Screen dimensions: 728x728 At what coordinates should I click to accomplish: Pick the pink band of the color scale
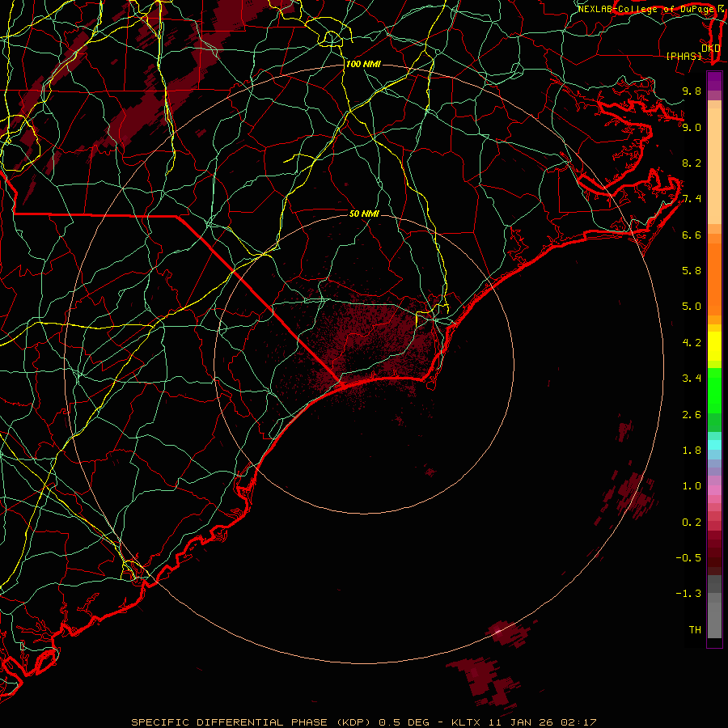click(x=714, y=490)
